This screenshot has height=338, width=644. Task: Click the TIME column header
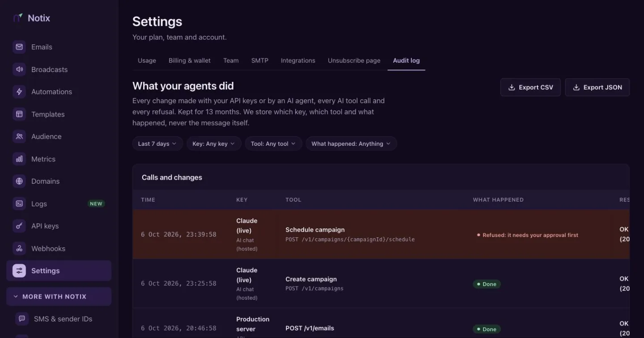pyautogui.click(x=148, y=200)
